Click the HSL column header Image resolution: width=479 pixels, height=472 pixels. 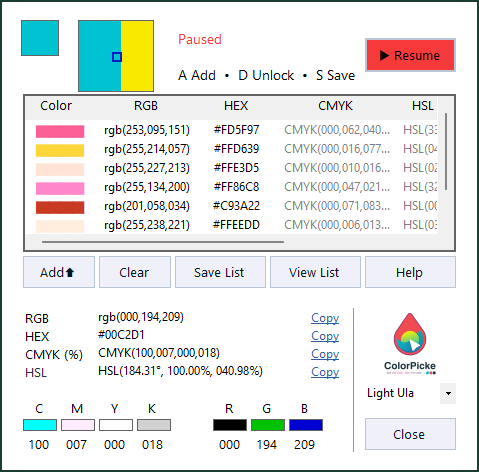coord(423,106)
